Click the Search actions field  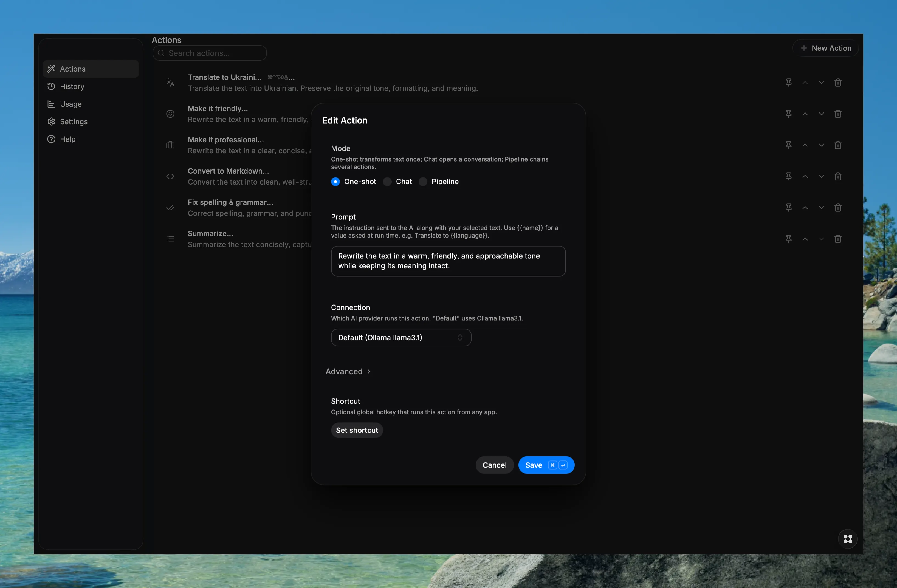coord(210,53)
